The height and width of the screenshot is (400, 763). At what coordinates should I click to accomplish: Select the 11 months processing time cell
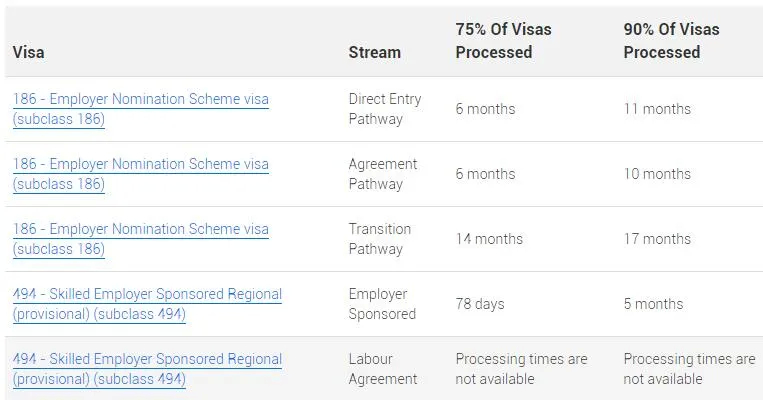click(657, 109)
